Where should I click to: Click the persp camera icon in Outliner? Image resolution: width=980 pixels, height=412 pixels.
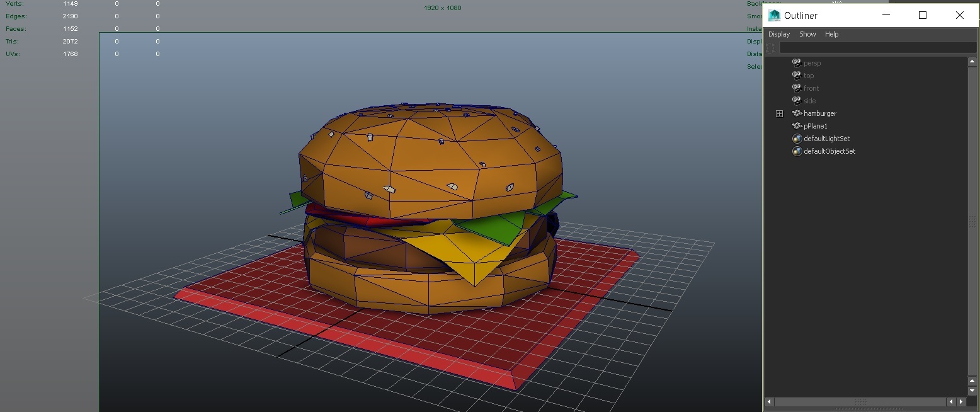pyautogui.click(x=797, y=63)
